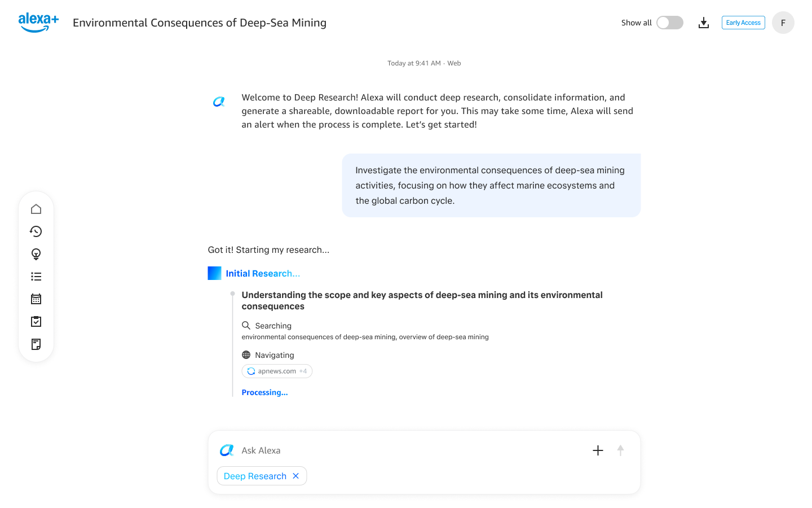This screenshot has width=812, height=508.
Task: Click the Alexa avatar beside welcome message
Action: 219,102
